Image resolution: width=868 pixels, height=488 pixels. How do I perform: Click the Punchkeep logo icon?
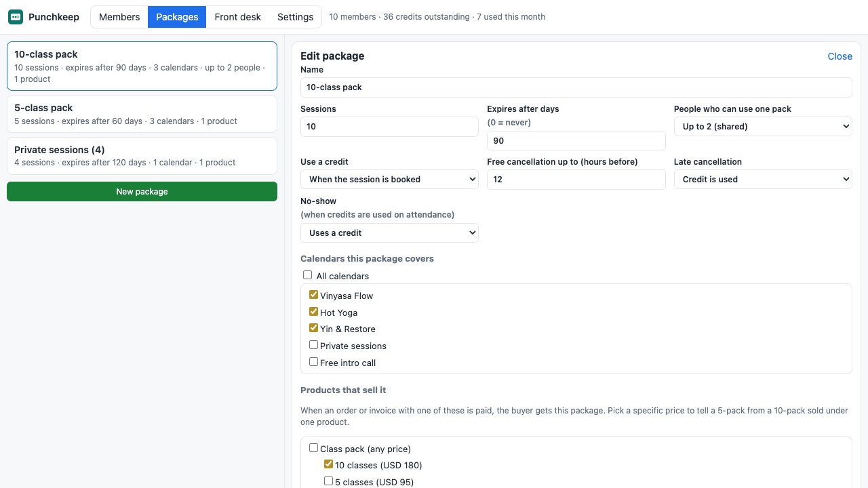(16, 17)
